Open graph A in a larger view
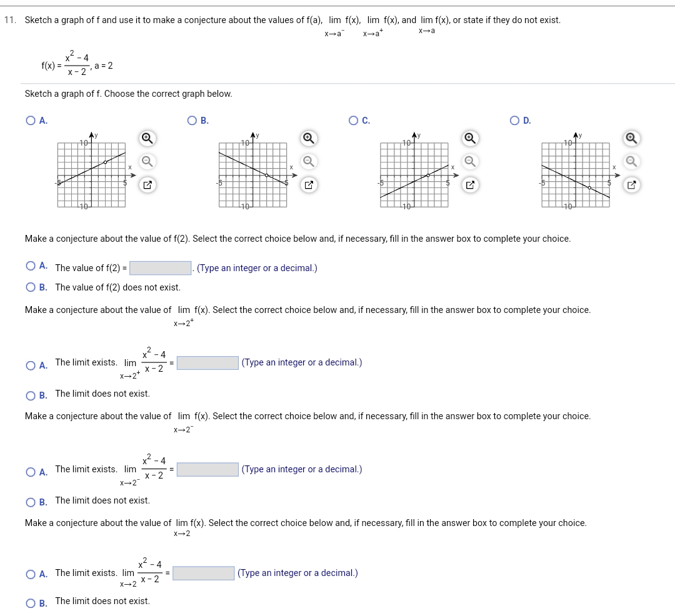 (147, 184)
